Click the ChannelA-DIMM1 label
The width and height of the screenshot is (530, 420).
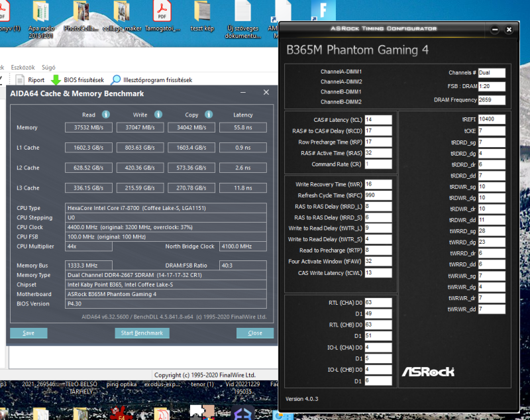click(341, 72)
